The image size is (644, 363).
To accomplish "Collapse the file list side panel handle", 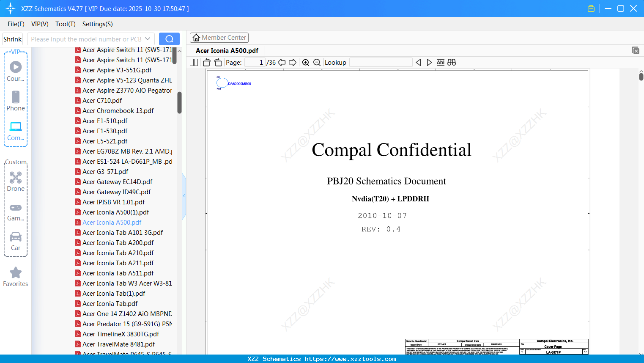I will 184,196.
